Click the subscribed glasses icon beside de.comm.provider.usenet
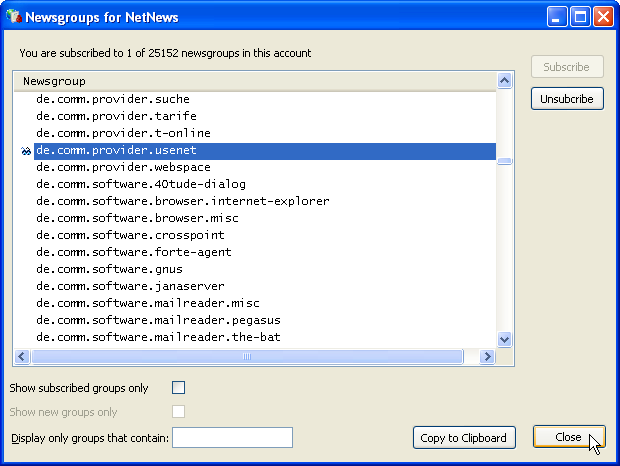 point(25,151)
